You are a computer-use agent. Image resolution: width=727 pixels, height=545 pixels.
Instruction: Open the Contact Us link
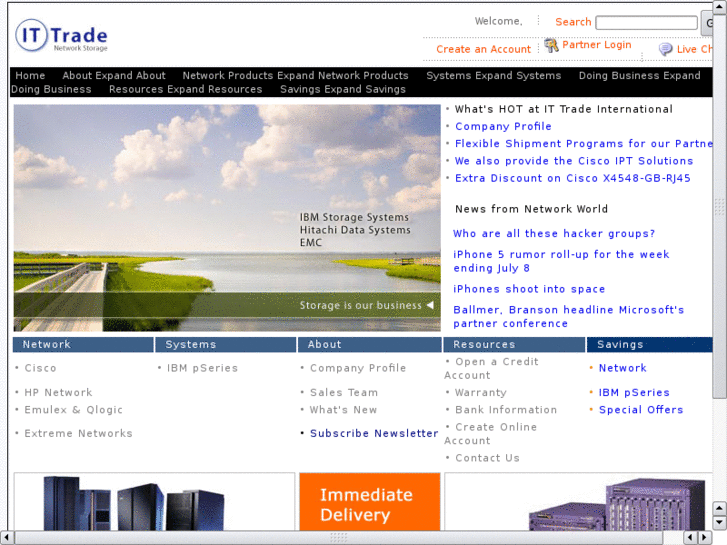coord(487,458)
